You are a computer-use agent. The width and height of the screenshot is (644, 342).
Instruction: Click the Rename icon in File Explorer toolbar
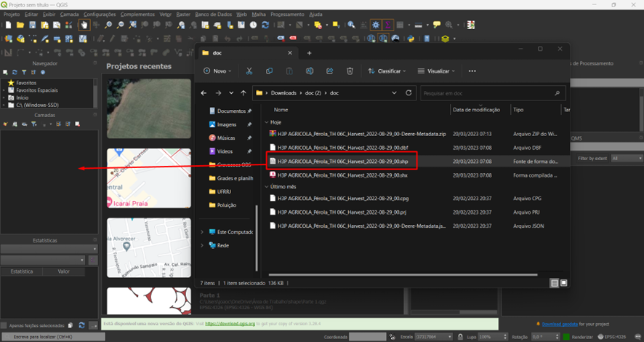[x=309, y=71]
